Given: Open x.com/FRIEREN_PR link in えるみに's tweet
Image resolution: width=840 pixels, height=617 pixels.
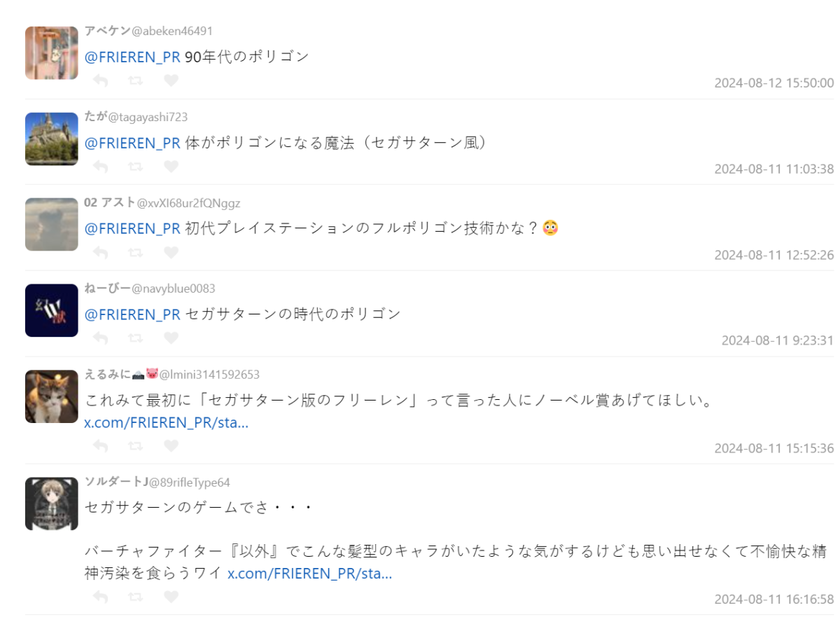Looking at the screenshot, I should pyautogui.click(x=167, y=423).
